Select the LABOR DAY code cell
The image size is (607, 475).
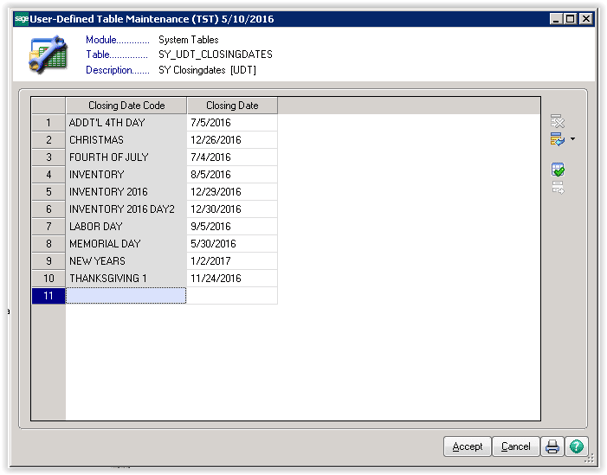point(125,226)
